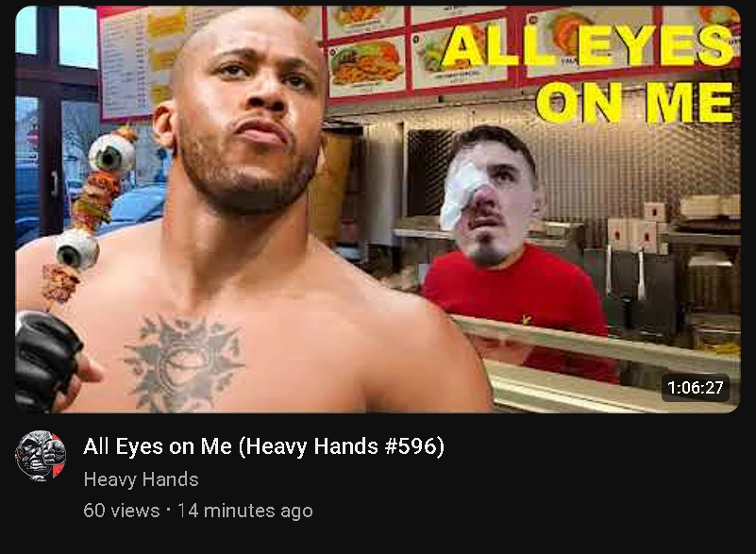
Task: Click the yellow ALL EYES text in thumbnail
Action: [588, 45]
